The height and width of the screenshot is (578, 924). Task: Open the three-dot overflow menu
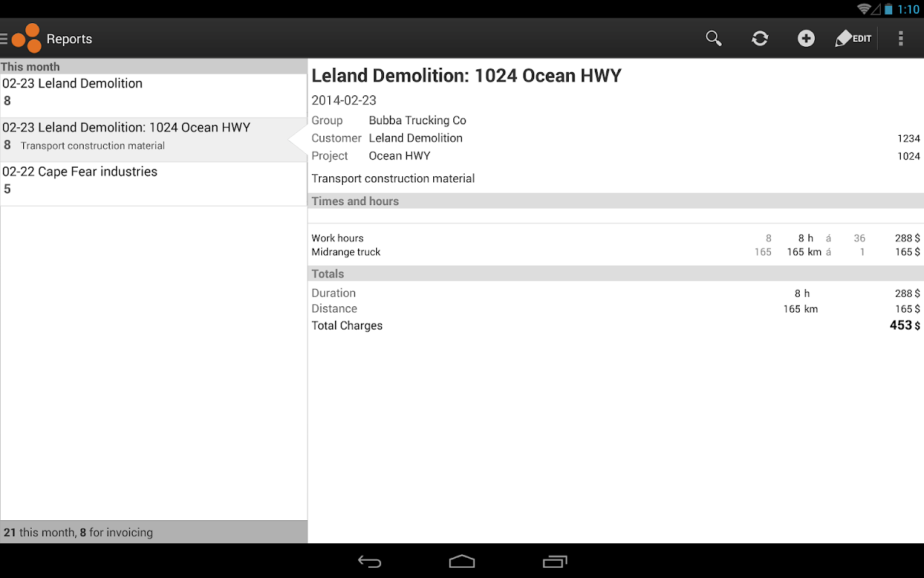tap(901, 38)
